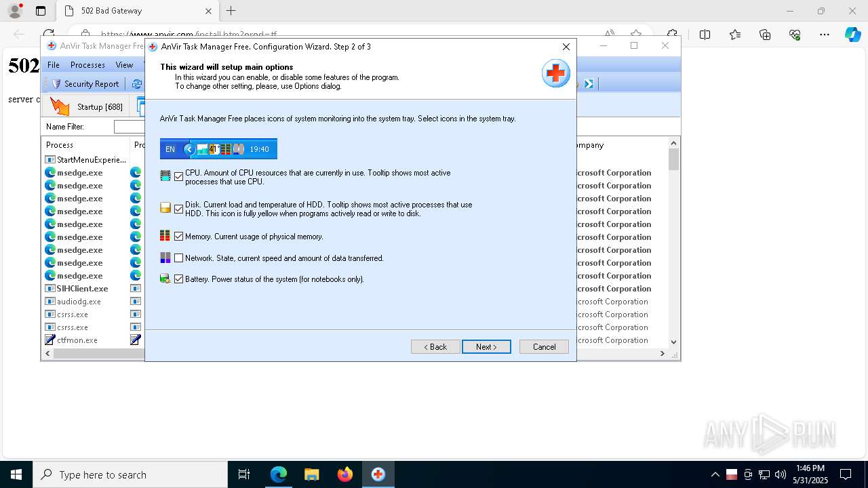
Task: Open Firefox from the taskbar
Action: click(x=345, y=474)
